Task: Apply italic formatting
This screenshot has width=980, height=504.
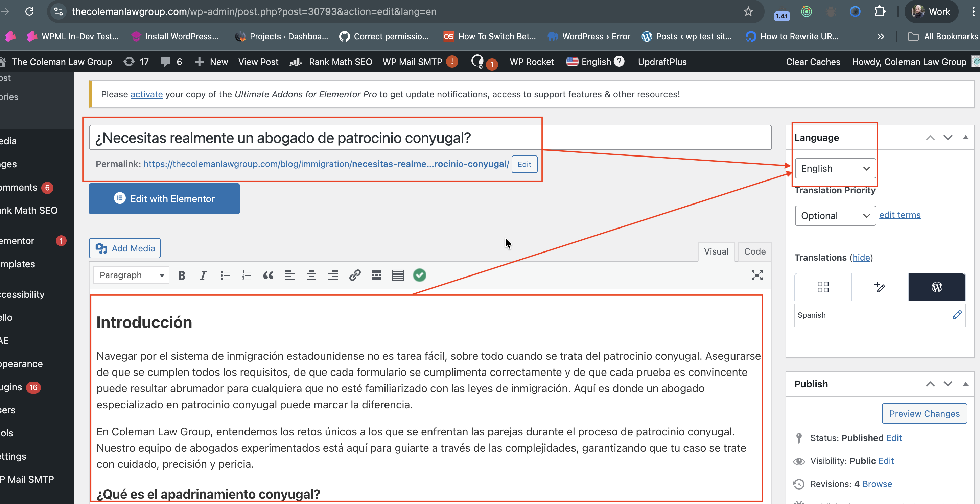Action: click(x=203, y=275)
